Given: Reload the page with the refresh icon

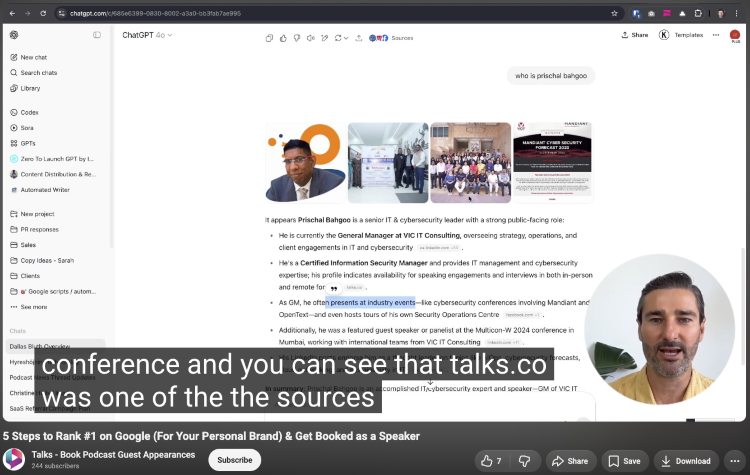Looking at the screenshot, I should point(43,13).
